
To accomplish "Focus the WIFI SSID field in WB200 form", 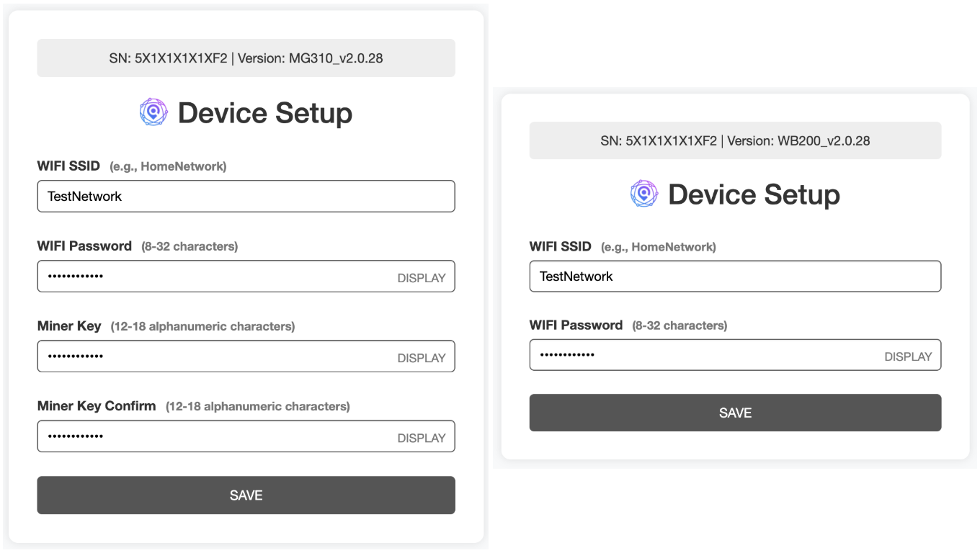I will [734, 276].
